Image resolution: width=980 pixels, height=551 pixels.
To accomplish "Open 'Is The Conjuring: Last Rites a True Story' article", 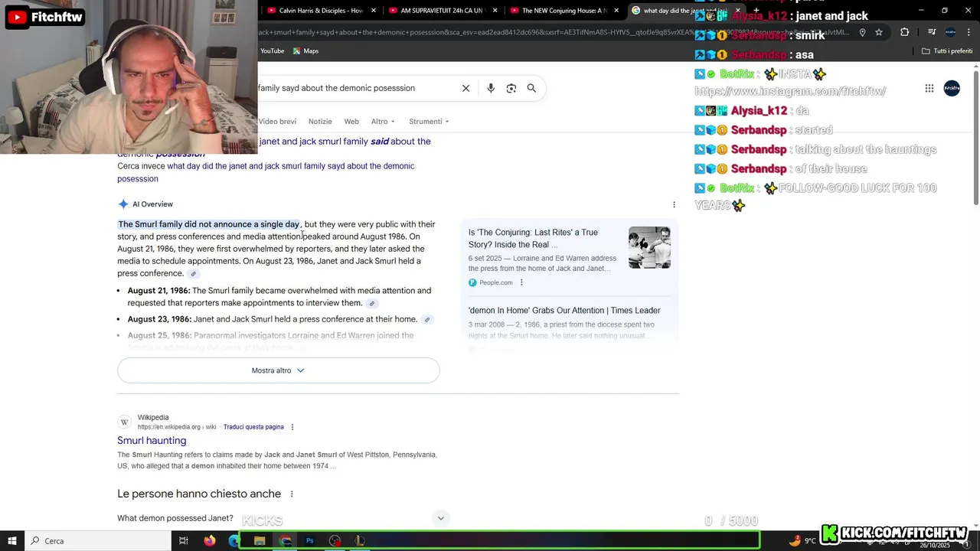I will pos(534,239).
